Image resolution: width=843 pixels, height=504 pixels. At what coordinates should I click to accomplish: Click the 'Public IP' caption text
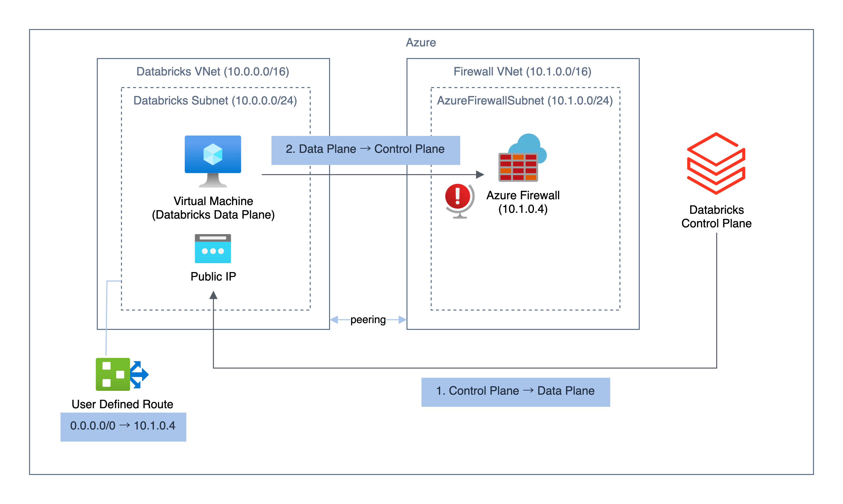point(213,276)
